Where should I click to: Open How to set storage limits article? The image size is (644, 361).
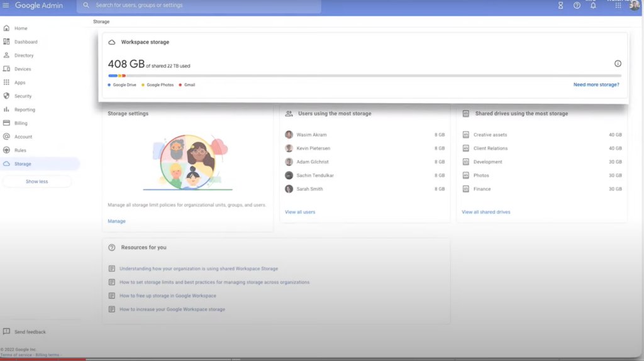(x=214, y=282)
